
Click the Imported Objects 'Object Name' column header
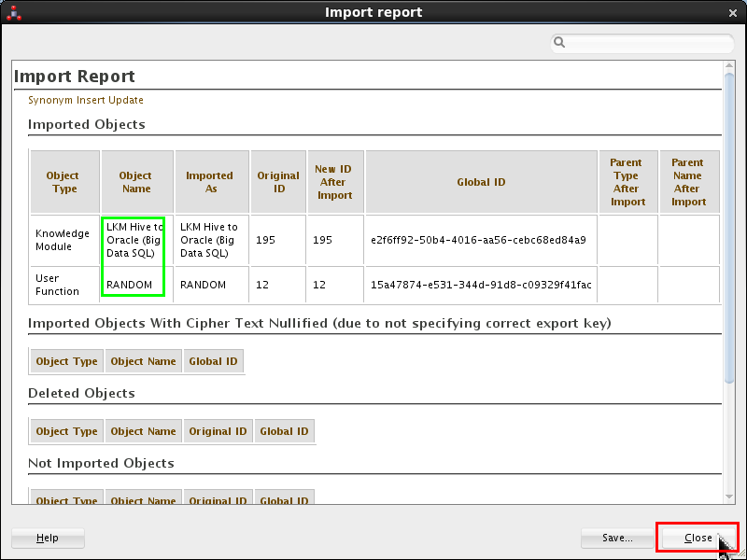coord(137,182)
